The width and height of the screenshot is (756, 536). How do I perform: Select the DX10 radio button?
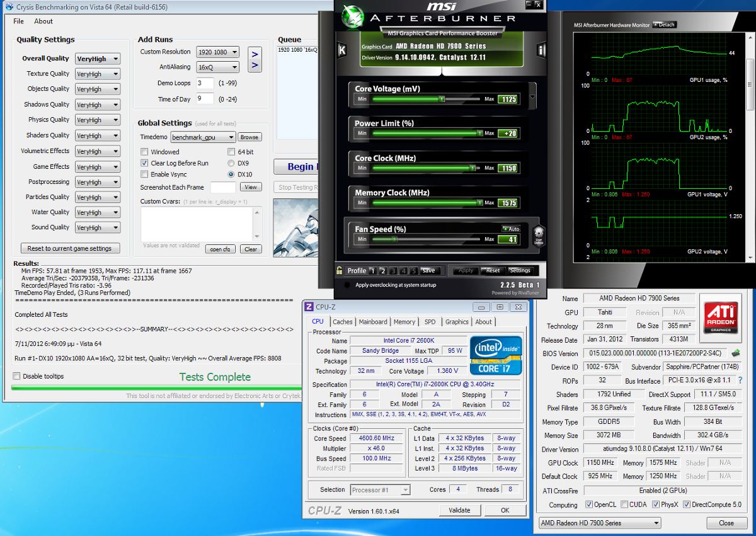pos(231,174)
